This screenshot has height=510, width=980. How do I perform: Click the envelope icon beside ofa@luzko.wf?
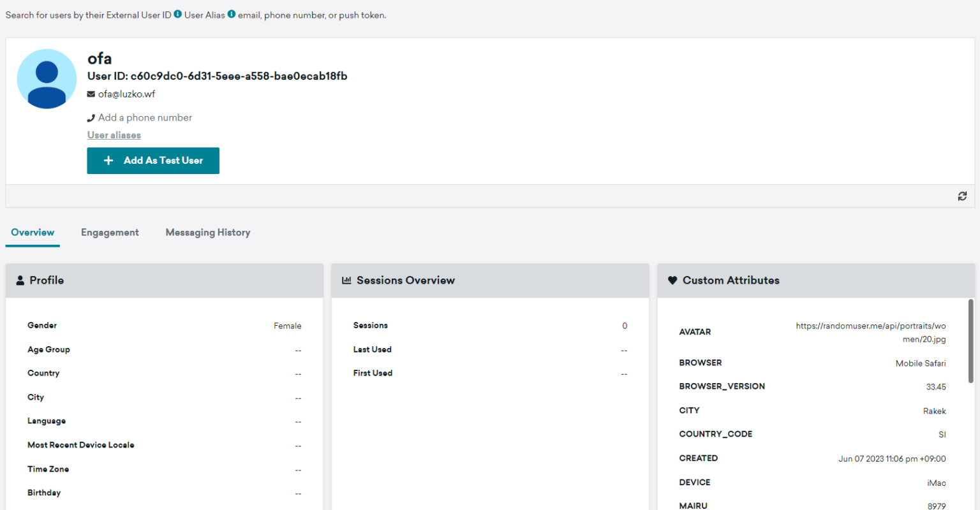click(x=90, y=94)
